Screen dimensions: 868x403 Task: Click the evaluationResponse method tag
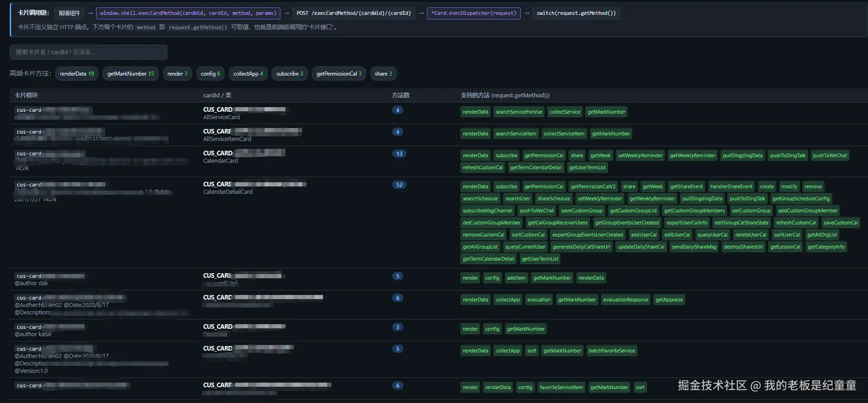pyautogui.click(x=625, y=300)
